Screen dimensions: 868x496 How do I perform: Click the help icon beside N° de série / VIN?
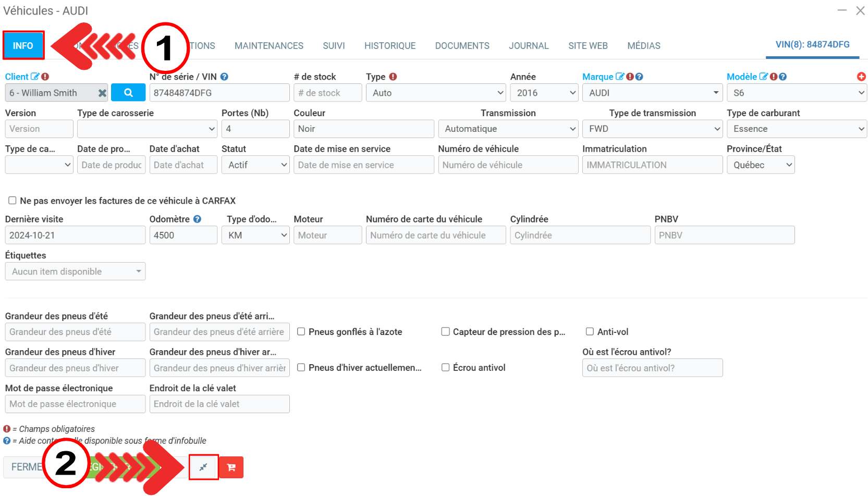pos(224,77)
